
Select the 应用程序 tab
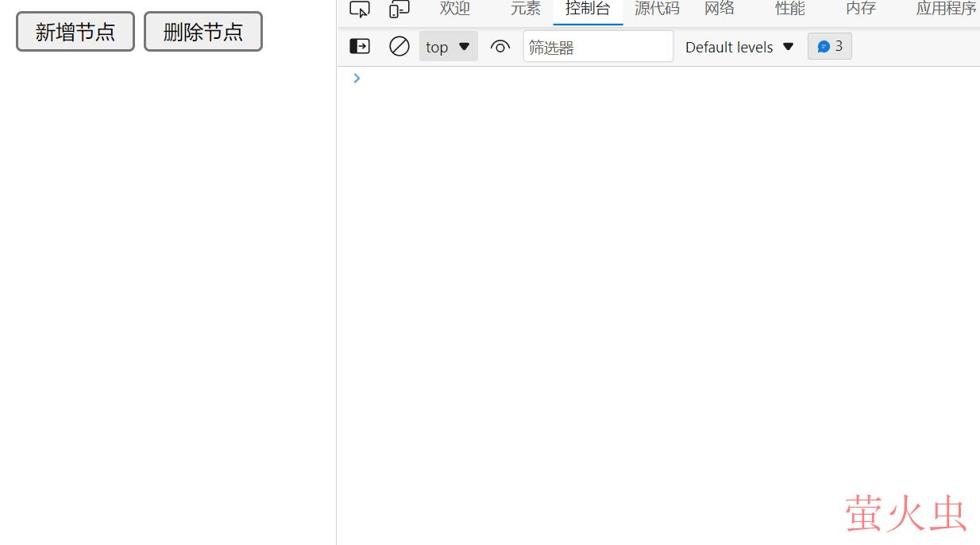[x=945, y=9]
